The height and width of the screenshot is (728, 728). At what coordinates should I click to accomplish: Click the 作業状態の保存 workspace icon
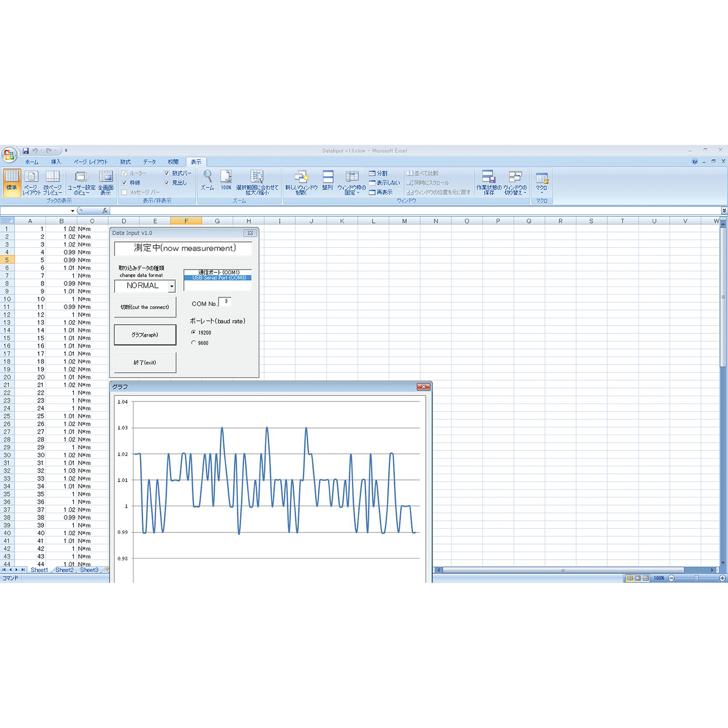click(488, 182)
